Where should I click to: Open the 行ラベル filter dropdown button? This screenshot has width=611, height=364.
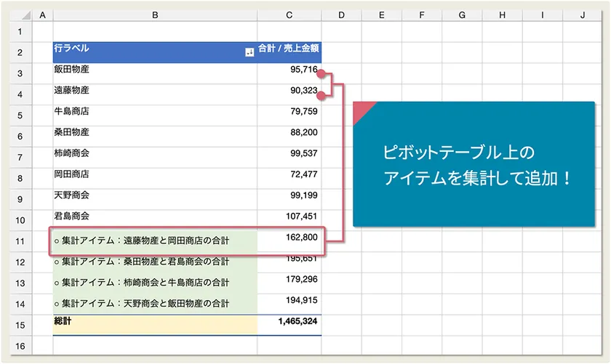[250, 52]
